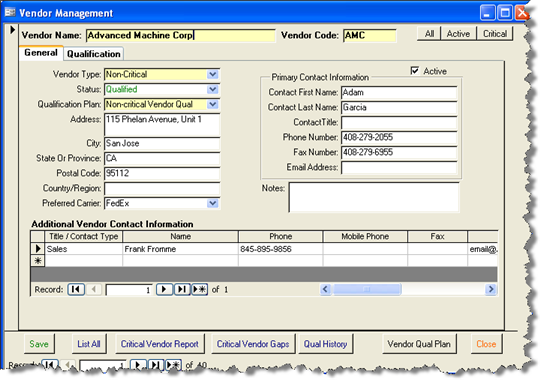Click the Name column header
540x380 pixels.
coord(180,236)
